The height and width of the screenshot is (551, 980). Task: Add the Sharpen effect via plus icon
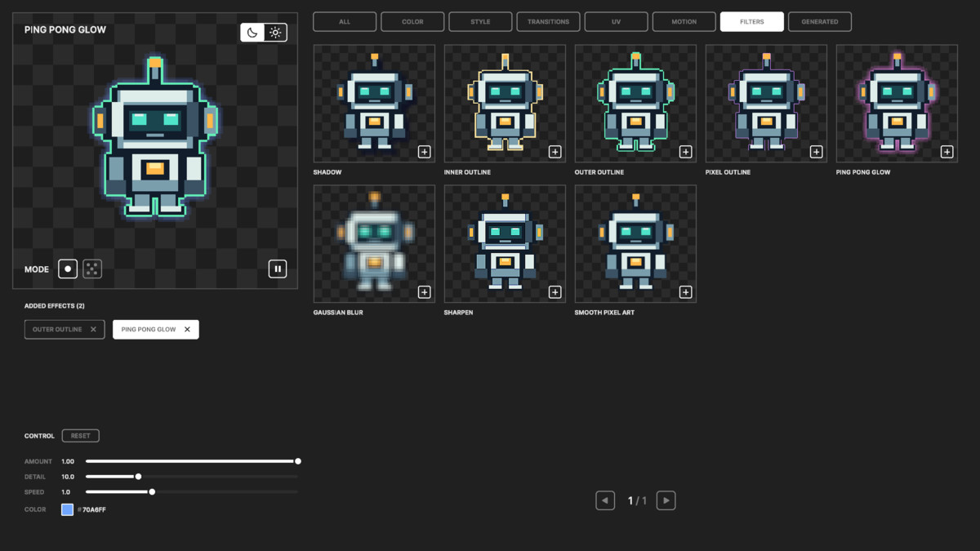click(x=555, y=292)
